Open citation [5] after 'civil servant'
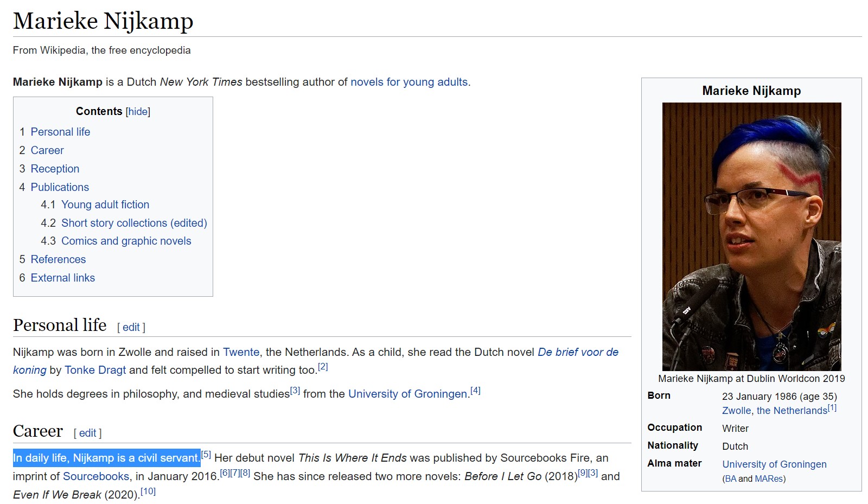 (206, 454)
